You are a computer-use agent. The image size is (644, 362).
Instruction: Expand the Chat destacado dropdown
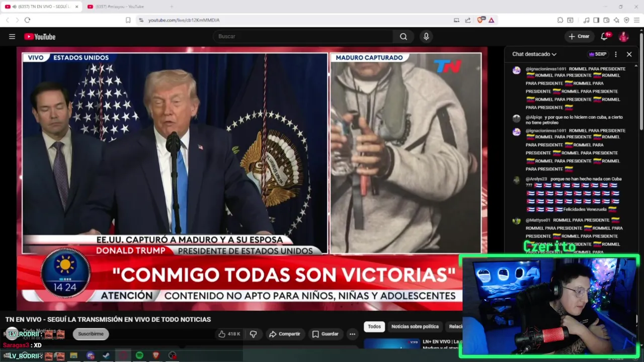(x=534, y=54)
